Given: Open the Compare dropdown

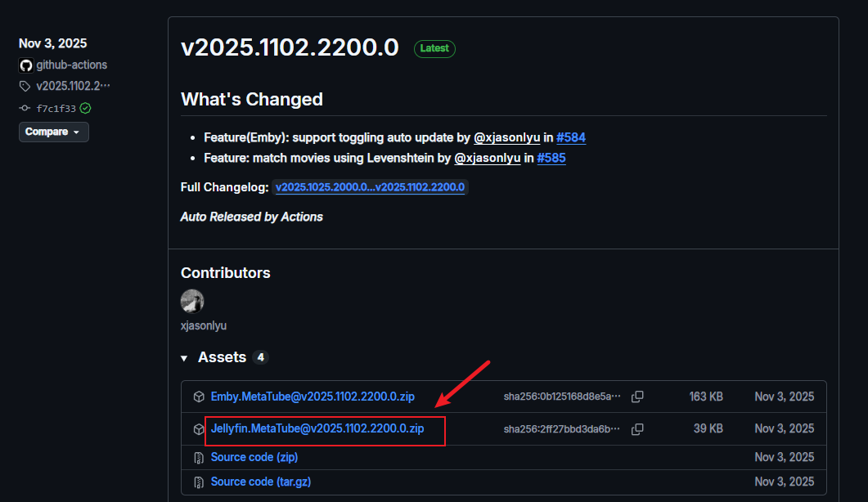Looking at the screenshot, I should [x=54, y=132].
